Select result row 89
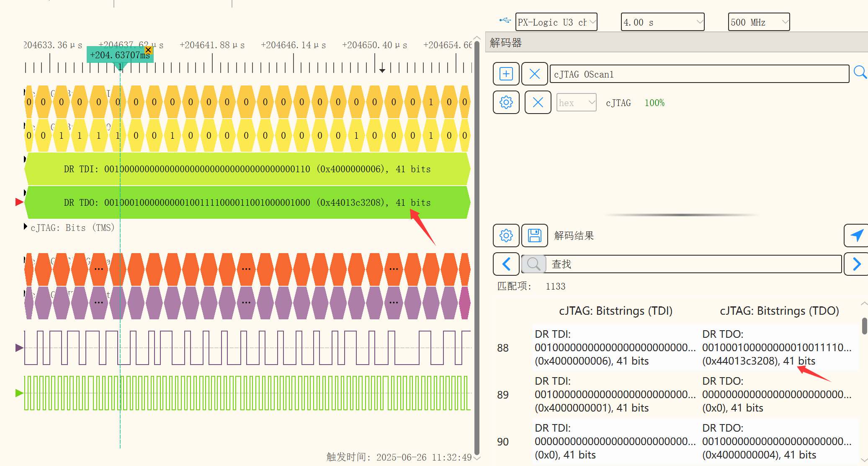Image resolution: width=868 pixels, height=466 pixels. point(677,394)
